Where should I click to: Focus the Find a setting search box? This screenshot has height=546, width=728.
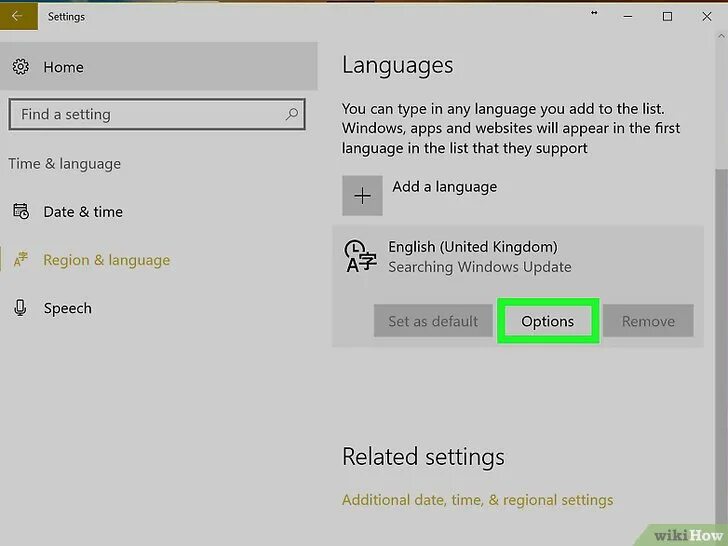point(157,114)
